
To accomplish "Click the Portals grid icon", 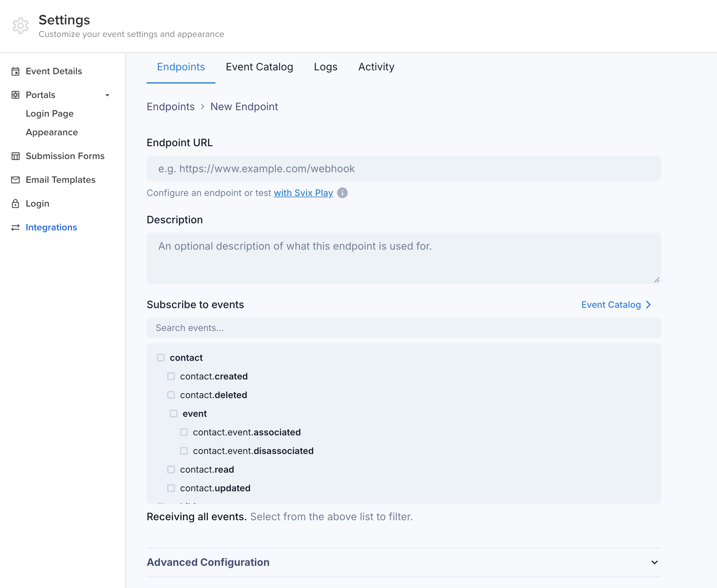I will (x=15, y=95).
